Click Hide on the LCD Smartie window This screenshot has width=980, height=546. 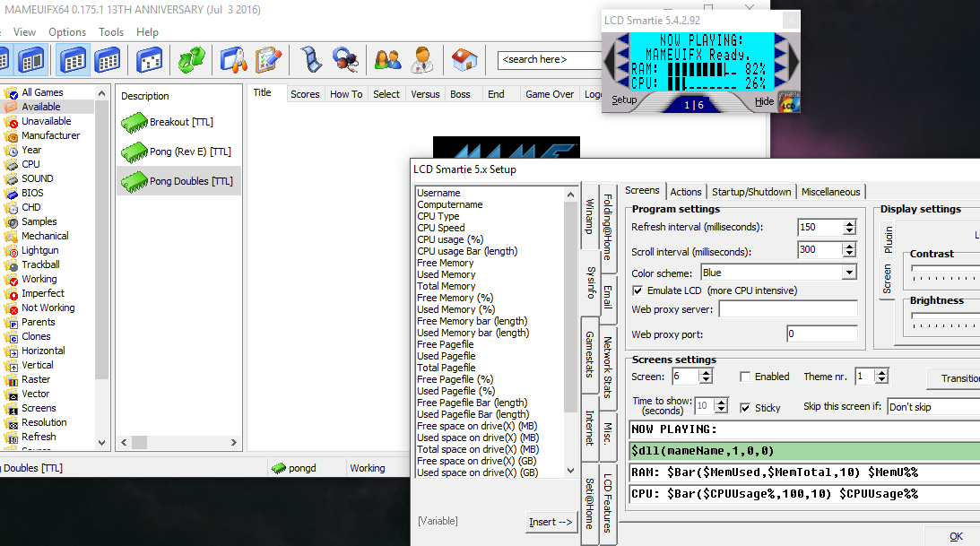[764, 101]
